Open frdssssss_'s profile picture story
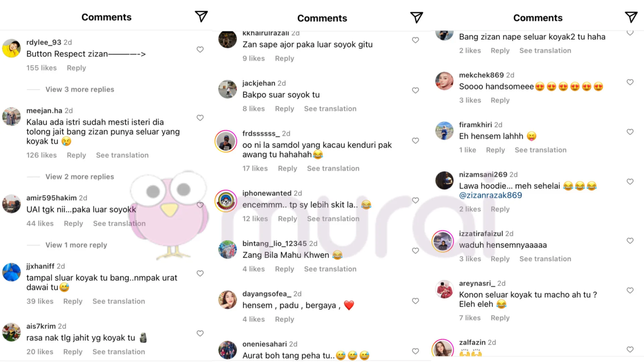The image size is (644, 362). coord(226,141)
